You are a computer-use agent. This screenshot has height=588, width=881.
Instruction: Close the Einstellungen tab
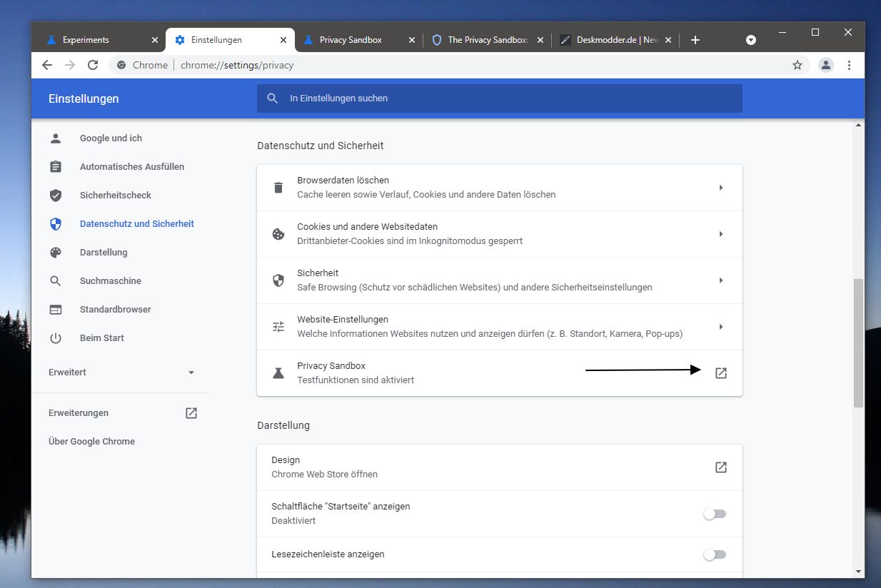tap(283, 40)
